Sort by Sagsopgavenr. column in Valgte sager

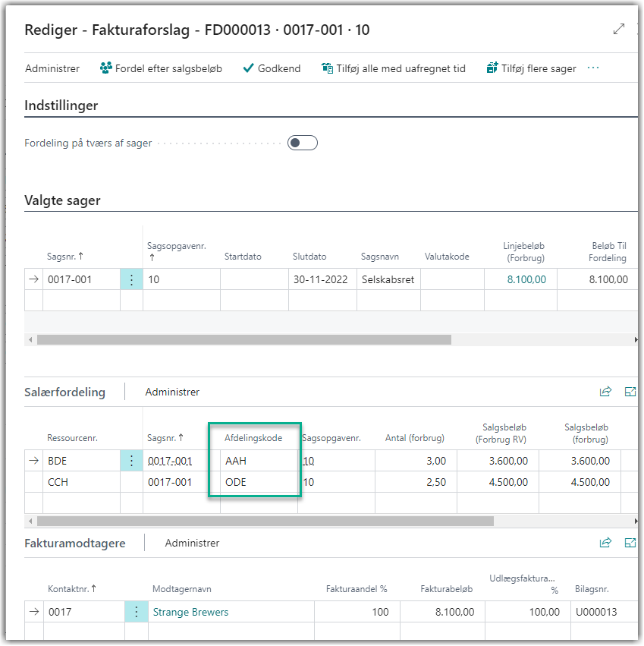177,251
